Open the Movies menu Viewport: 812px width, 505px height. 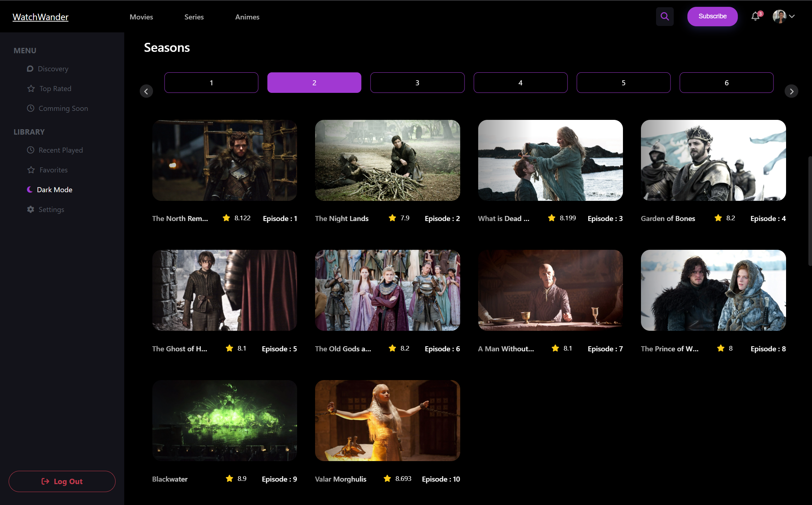[141, 17]
